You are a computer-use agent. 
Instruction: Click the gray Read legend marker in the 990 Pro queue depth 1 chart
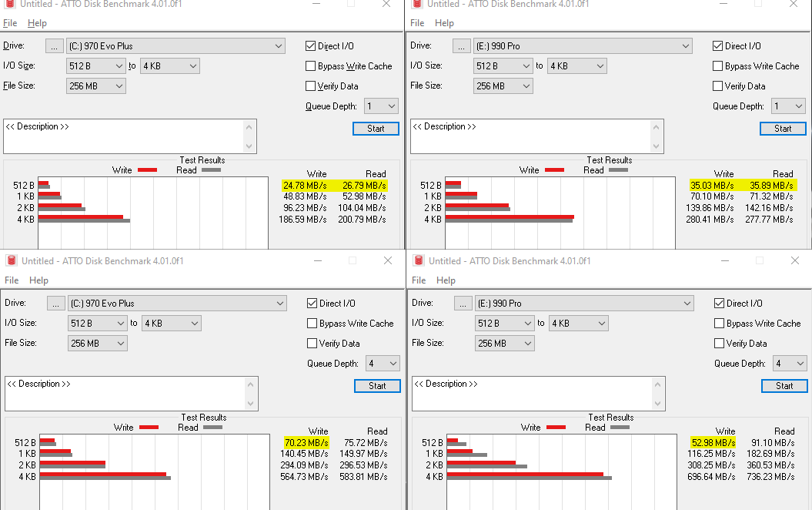pyautogui.click(x=618, y=170)
